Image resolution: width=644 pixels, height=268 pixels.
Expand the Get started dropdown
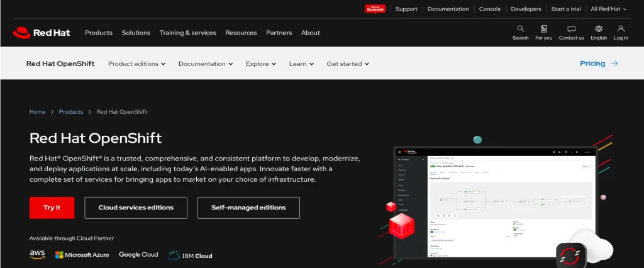point(348,64)
